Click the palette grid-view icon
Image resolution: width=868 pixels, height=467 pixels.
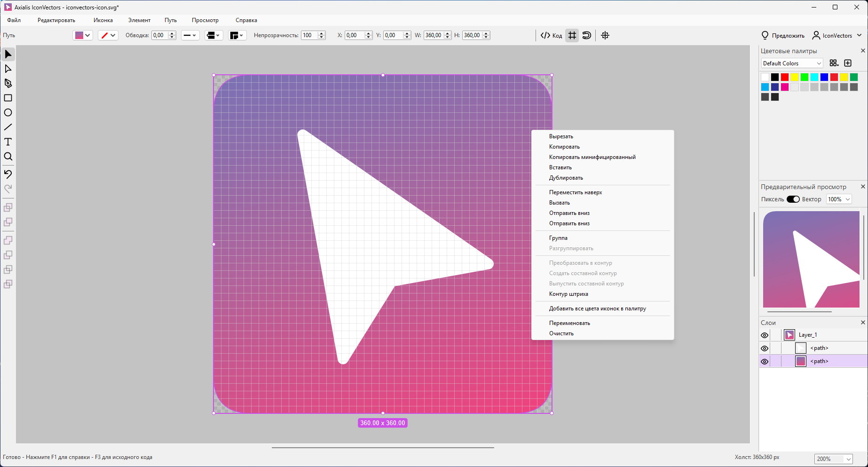[834, 63]
